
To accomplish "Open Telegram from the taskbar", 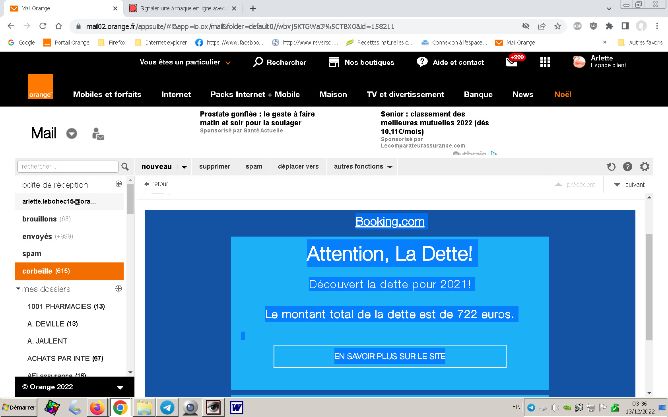I will [x=167, y=408].
